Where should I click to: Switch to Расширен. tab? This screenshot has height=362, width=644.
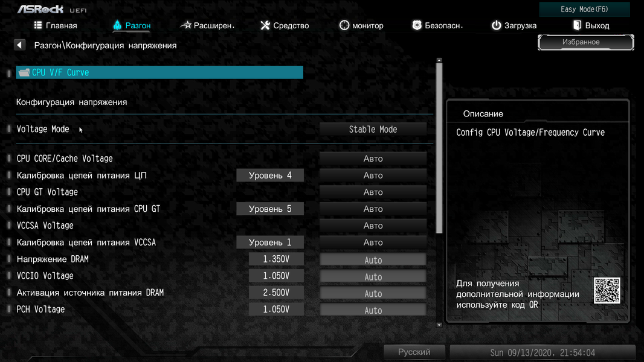click(x=208, y=25)
